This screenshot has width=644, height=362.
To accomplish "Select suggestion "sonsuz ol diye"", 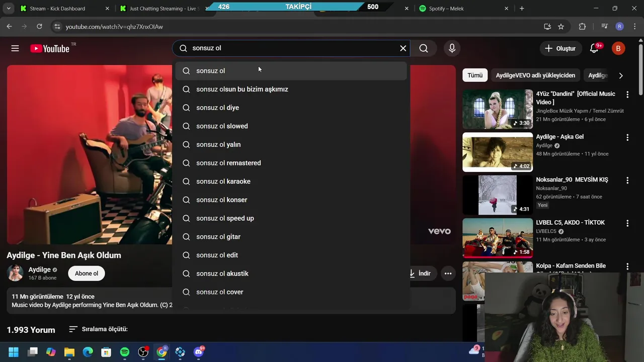I will pos(291,108).
